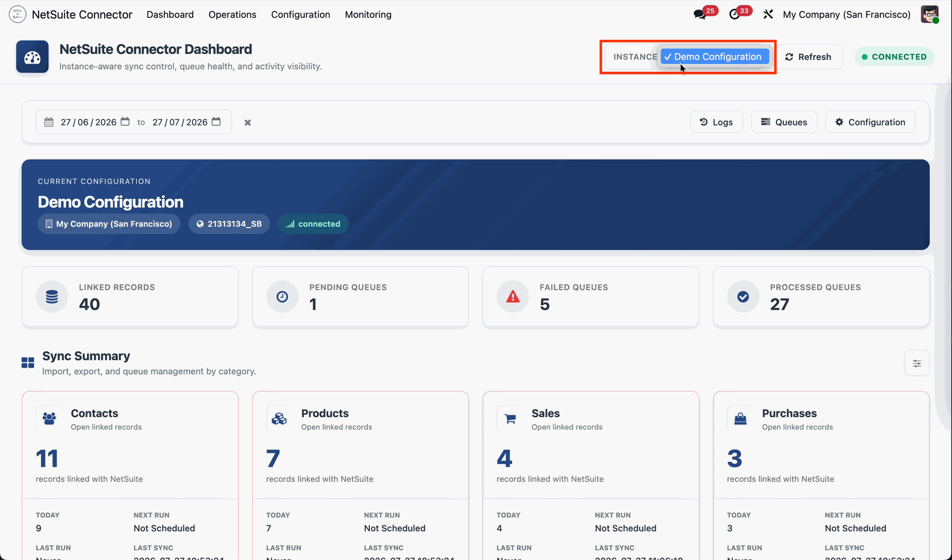Screen dimensions: 952x560
Task: Click the 'Demo Configuration' banner heading
Action: coord(111,202)
